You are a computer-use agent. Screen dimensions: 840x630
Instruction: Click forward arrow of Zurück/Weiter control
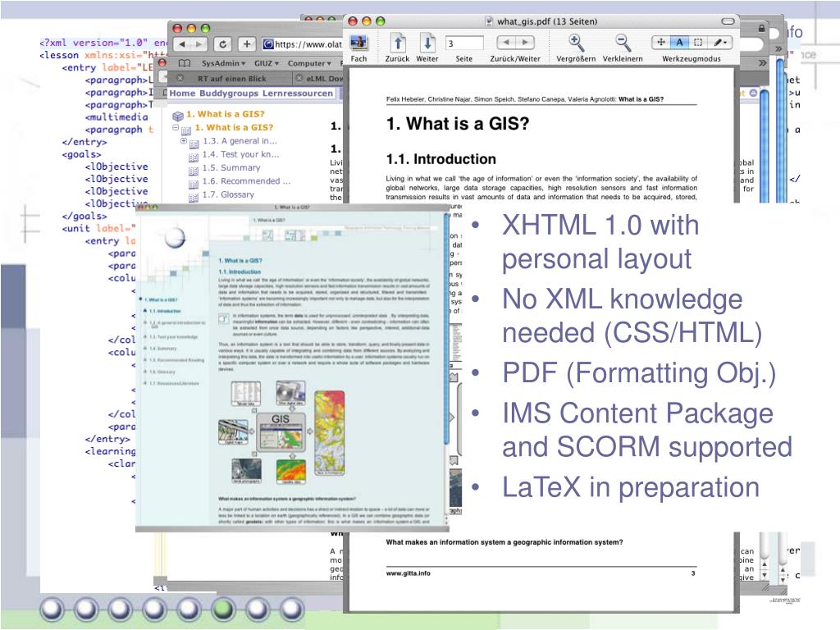(x=525, y=43)
